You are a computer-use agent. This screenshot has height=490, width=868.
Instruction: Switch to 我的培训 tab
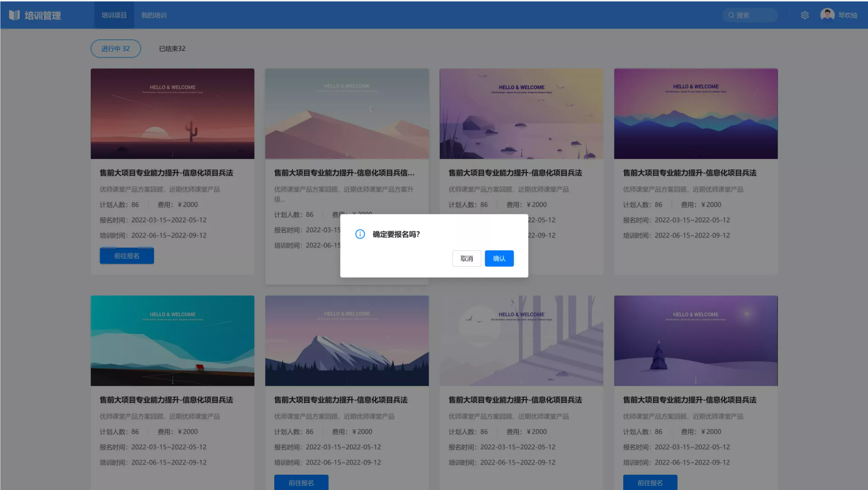click(x=154, y=15)
